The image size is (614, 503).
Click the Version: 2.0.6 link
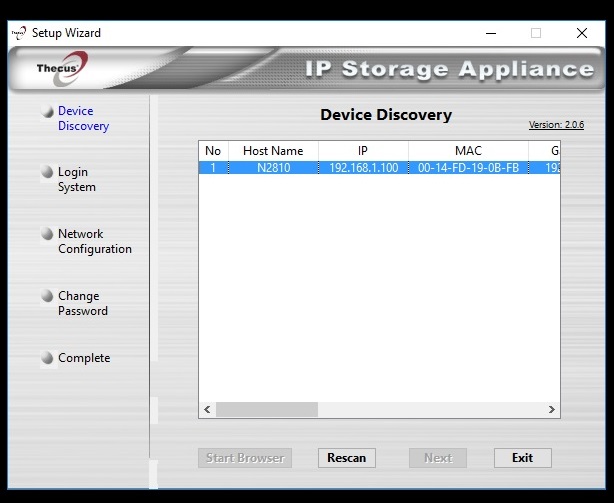pos(556,125)
